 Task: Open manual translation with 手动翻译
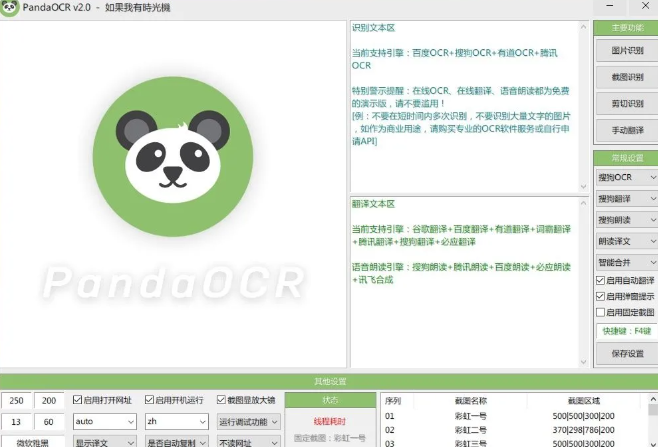coord(627,131)
